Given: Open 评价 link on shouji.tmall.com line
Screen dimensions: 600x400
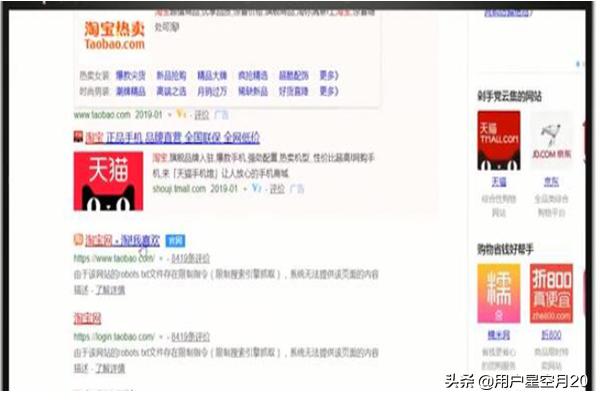Looking at the screenshot, I should pyautogui.click(x=277, y=189).
